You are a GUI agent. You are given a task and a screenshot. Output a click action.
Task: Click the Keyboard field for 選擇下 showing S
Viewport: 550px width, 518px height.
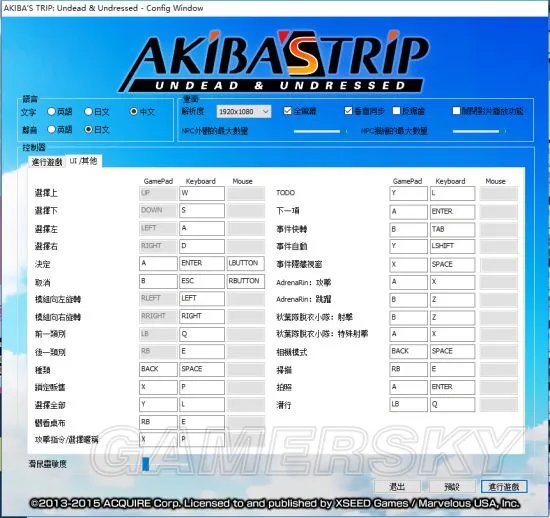[202, 210]
